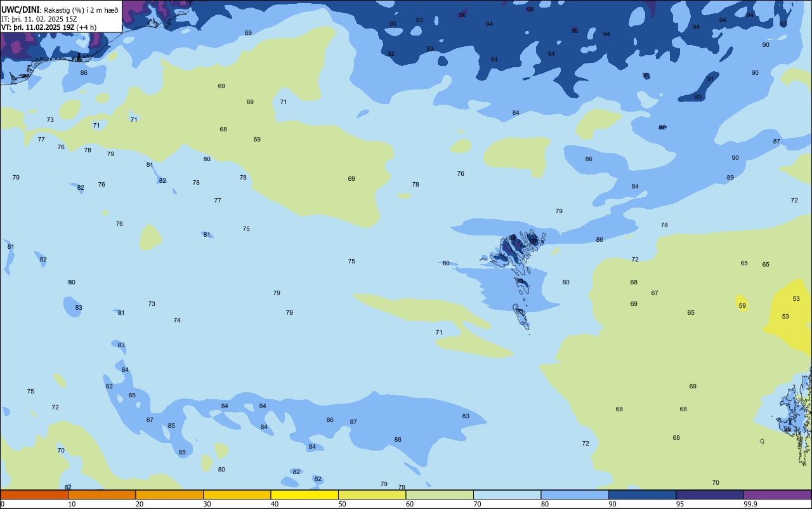Select the orange 10–20 legend color block
The image size is (812, 509).
click(x=101, y=494)
